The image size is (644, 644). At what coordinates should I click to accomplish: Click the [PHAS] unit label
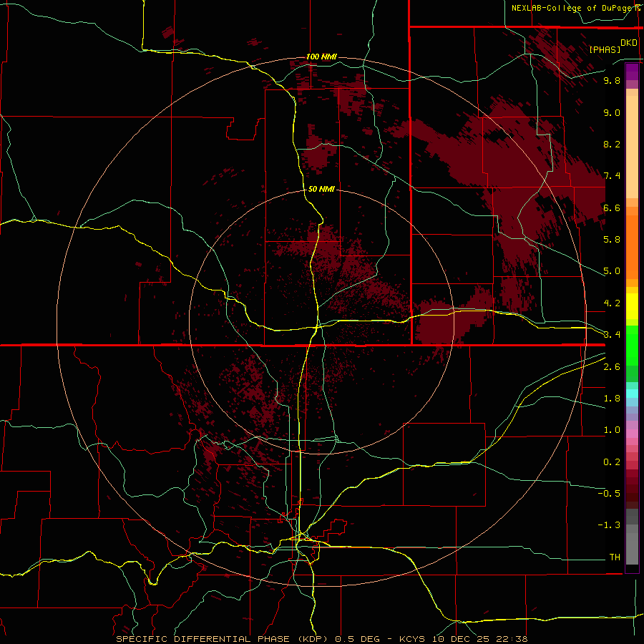(x=605, y=50)
